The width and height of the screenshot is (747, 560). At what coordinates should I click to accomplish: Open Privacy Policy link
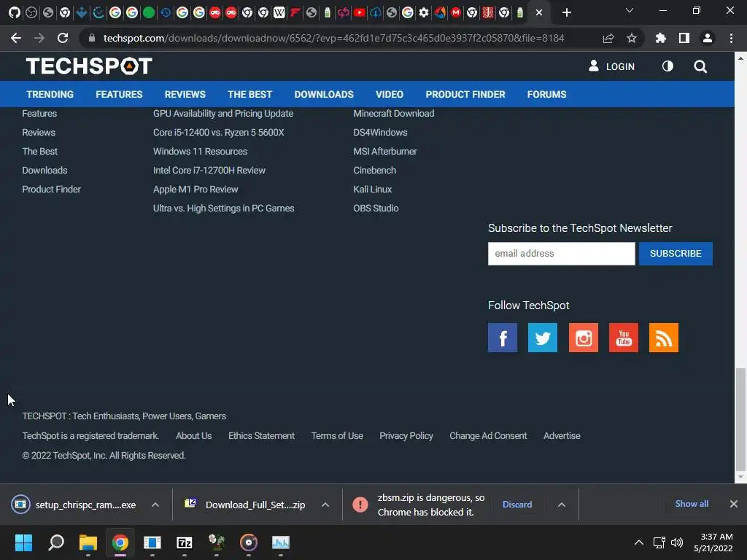(x=406, y=436)
